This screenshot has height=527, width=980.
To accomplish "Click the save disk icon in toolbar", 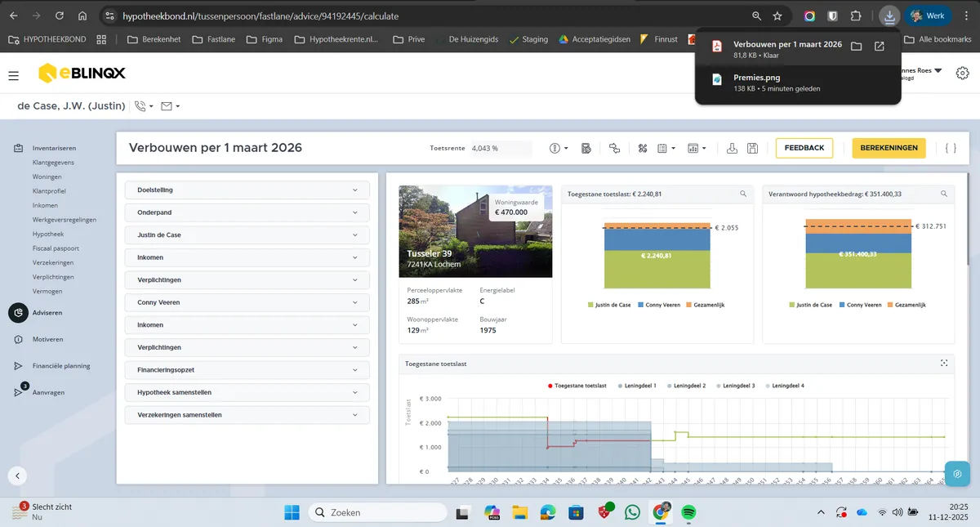I will click(x=752, y=148).
